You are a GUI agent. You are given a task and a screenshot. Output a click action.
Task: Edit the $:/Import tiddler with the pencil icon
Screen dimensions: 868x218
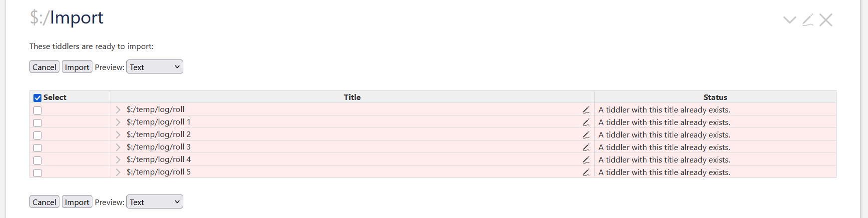(x=808, y=20)
